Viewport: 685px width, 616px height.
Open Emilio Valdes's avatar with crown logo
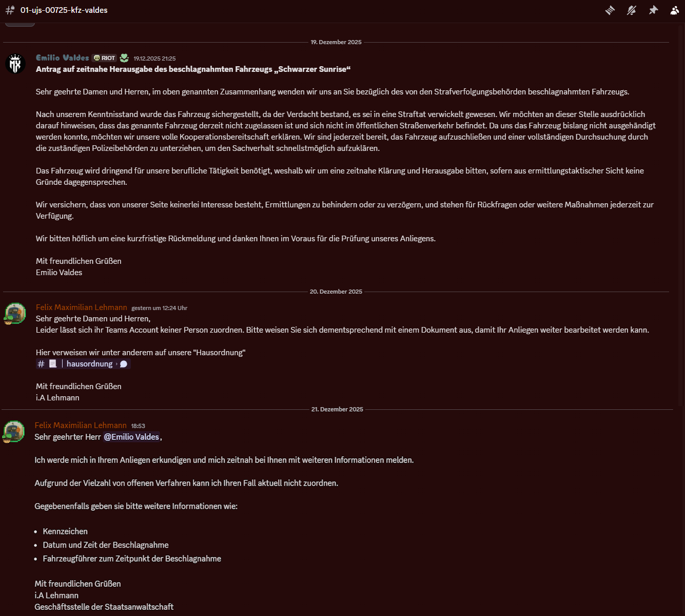tap(15, 64)
